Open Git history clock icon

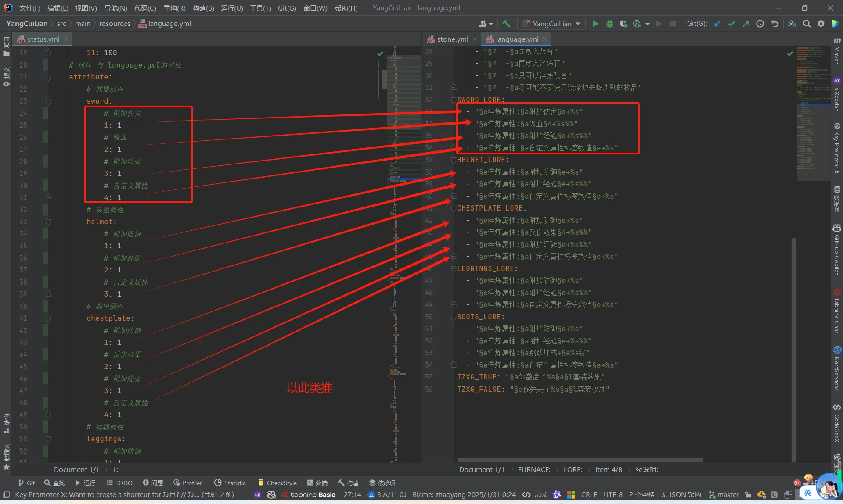click(760, 24)
